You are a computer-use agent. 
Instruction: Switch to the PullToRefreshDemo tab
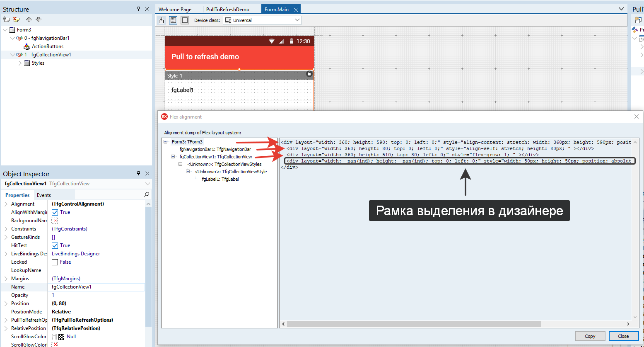[x=228, y=9]
